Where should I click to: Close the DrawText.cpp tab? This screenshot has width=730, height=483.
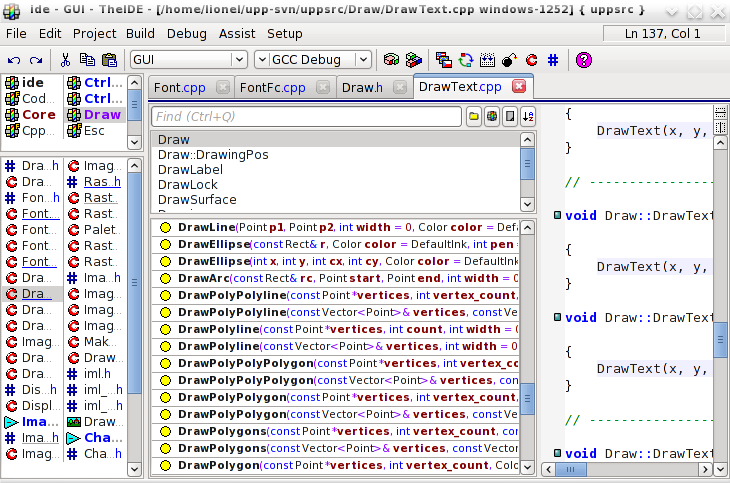(x=518, y=87)
